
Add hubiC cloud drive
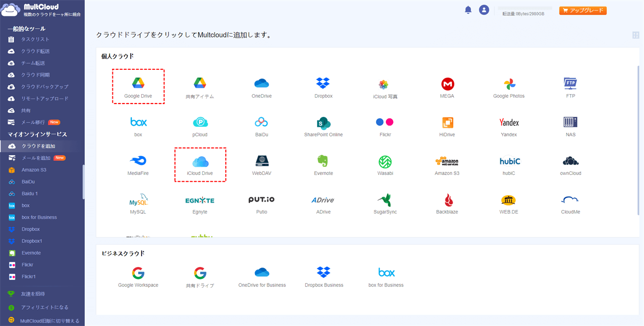point(509,164)
